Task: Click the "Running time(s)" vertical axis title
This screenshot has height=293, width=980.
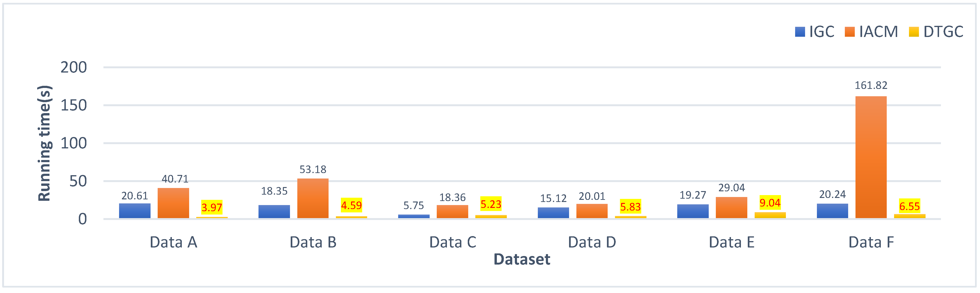Action: 45,143
